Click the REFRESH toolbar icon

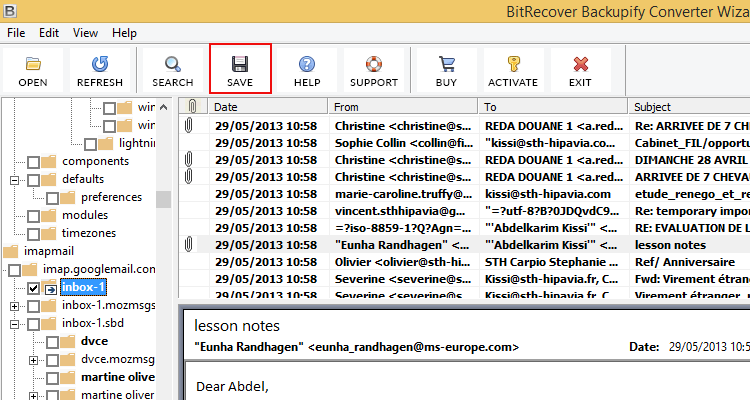pyautogui.click(x=100, y=70)
